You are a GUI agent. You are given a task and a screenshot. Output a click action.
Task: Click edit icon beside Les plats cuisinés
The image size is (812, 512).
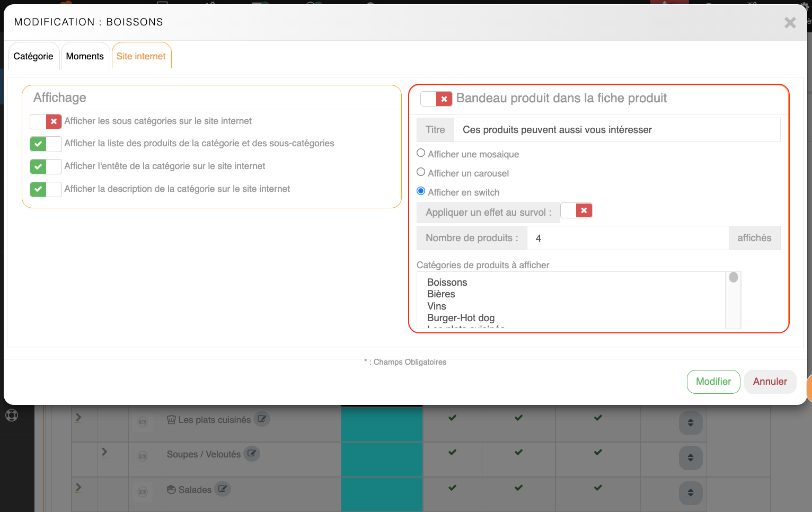point(262,419)
